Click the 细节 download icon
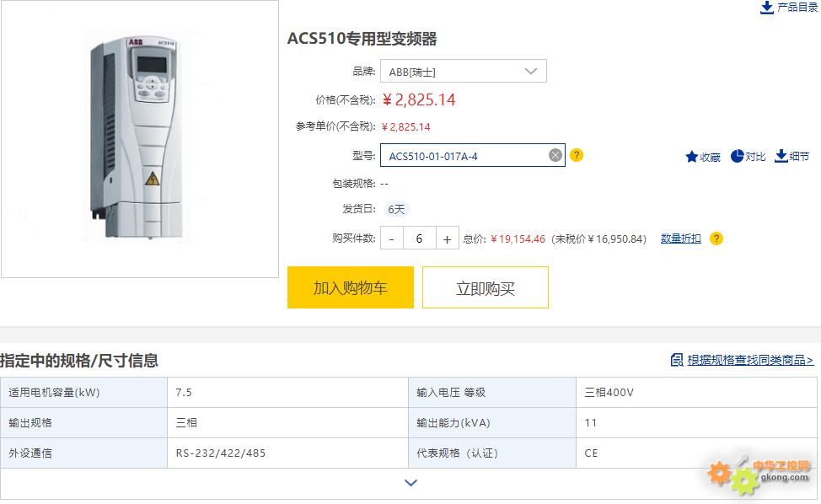 coord(781,156)
